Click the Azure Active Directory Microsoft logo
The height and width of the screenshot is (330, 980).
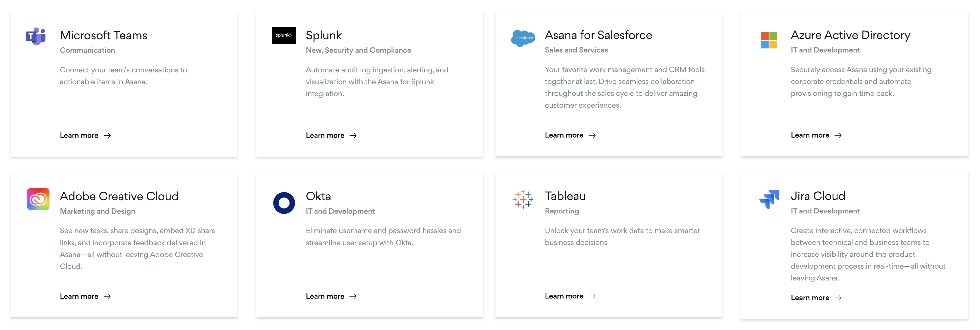(x=769, y=40)
